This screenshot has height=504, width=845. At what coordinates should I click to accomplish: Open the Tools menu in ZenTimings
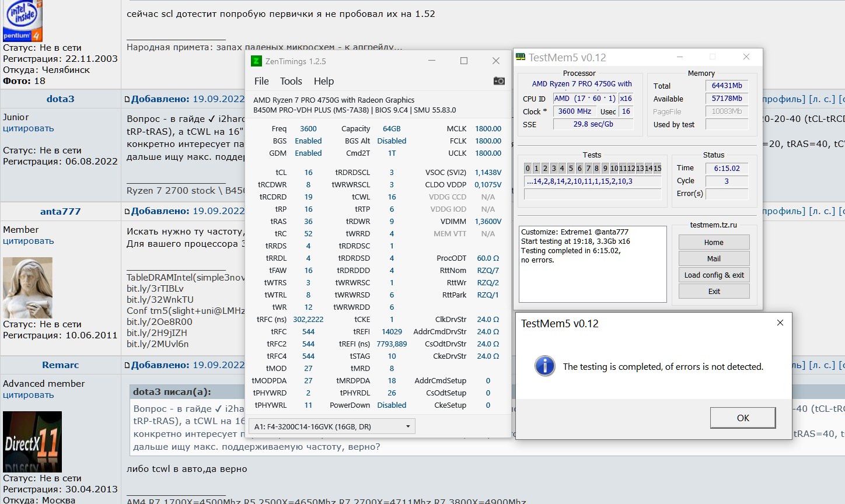click(291, 81)
